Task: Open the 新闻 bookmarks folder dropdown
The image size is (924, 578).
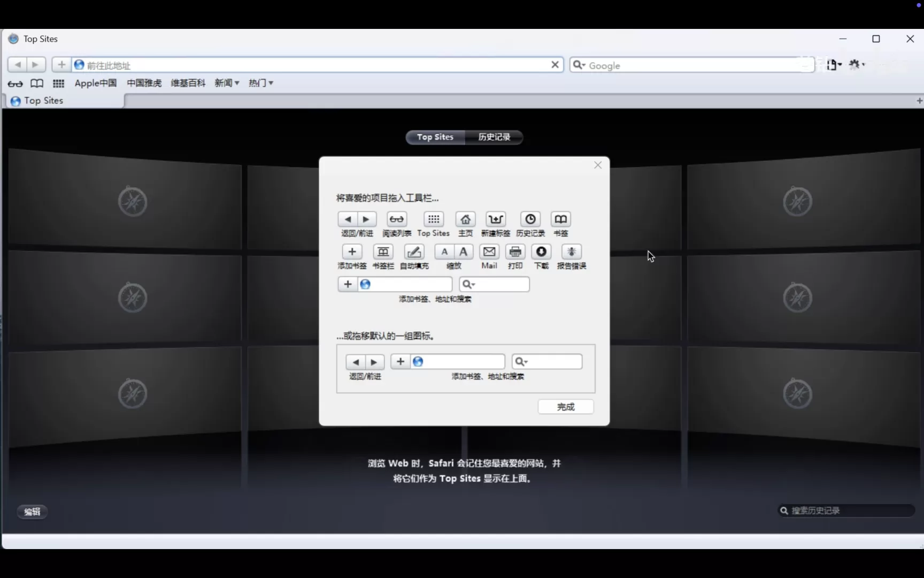Action: pyautogui.click(x=227, y=83)
